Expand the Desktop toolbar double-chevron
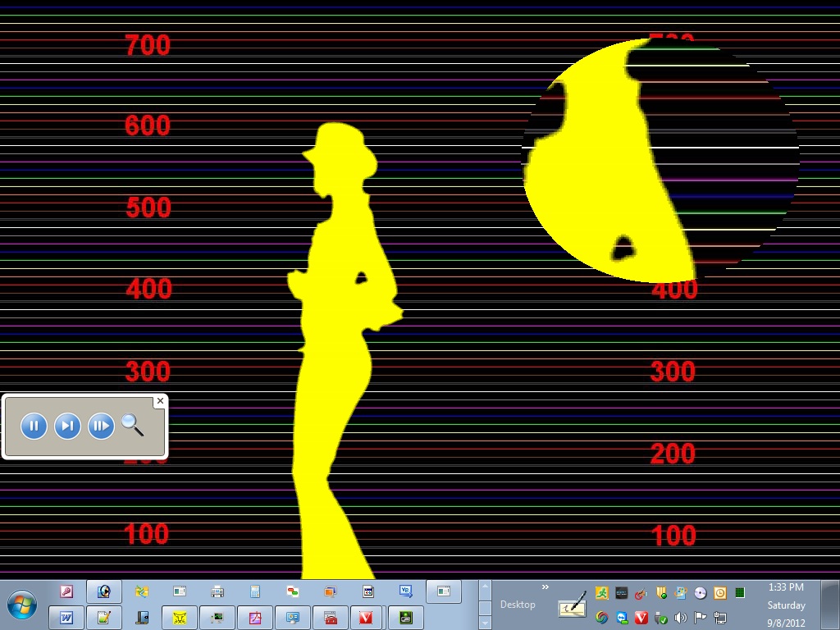The height and width of the screenshot is (630, 840). pyautogui.click(x=546, y=587)
